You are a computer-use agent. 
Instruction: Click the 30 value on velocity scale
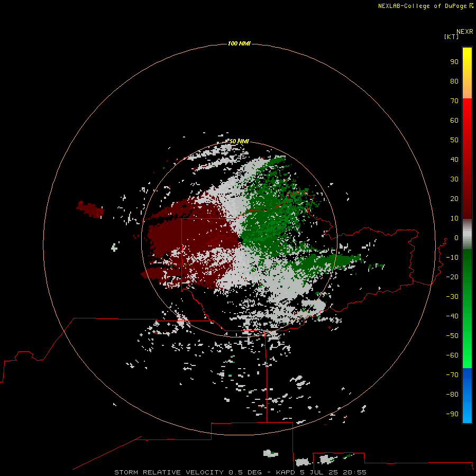454,179
